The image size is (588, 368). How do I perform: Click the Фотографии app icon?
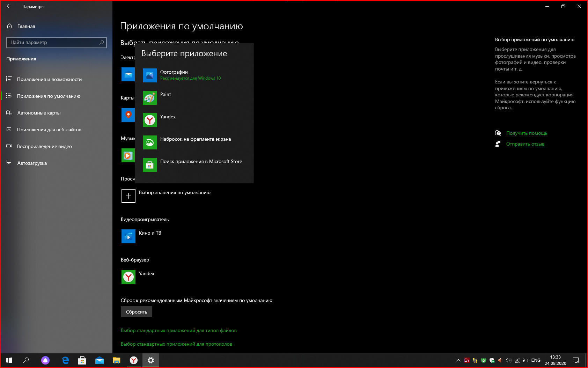(150, 75)
